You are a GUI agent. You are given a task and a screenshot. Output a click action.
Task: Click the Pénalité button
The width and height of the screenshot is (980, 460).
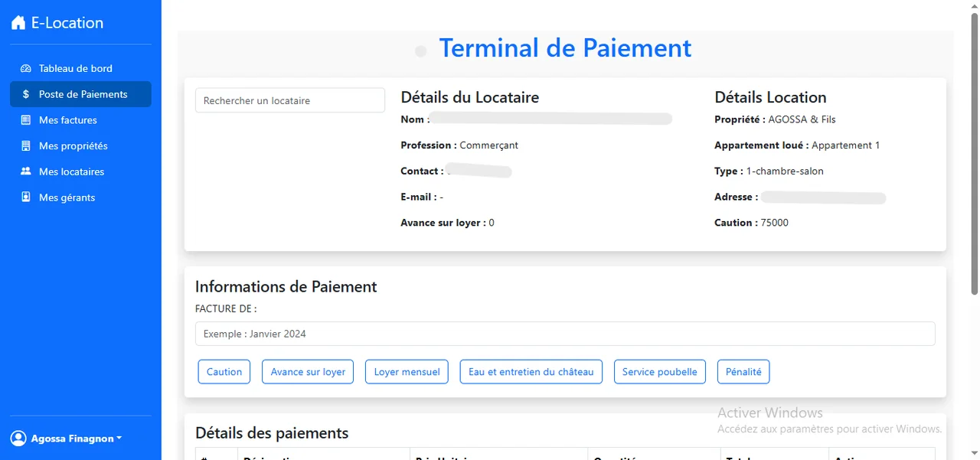point(743,372)
